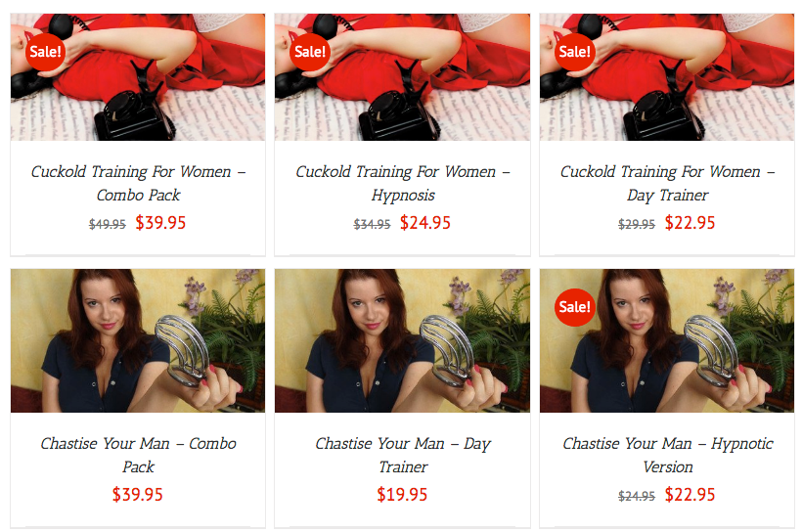
Task: Click the Sale badge on Combo Pack product
Action: click(46, 52)
